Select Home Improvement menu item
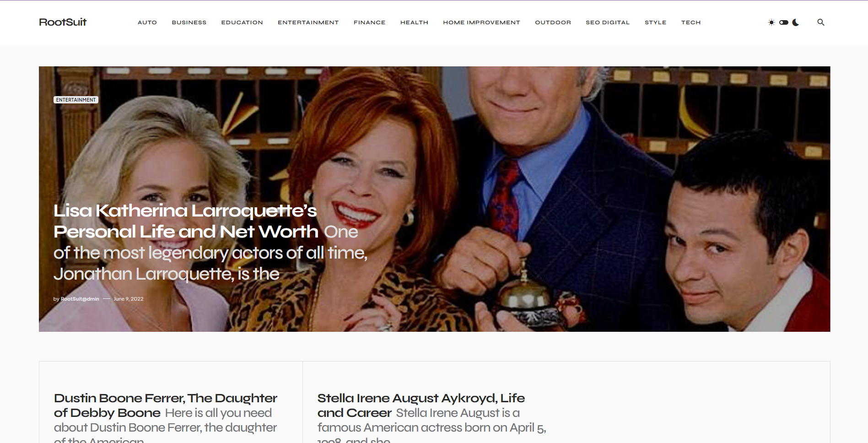This screenshot has width=868, height=443. [481, 22]
